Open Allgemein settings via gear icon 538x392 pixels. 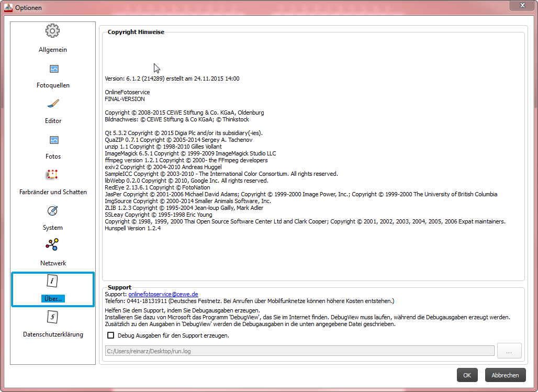(52, 31)
